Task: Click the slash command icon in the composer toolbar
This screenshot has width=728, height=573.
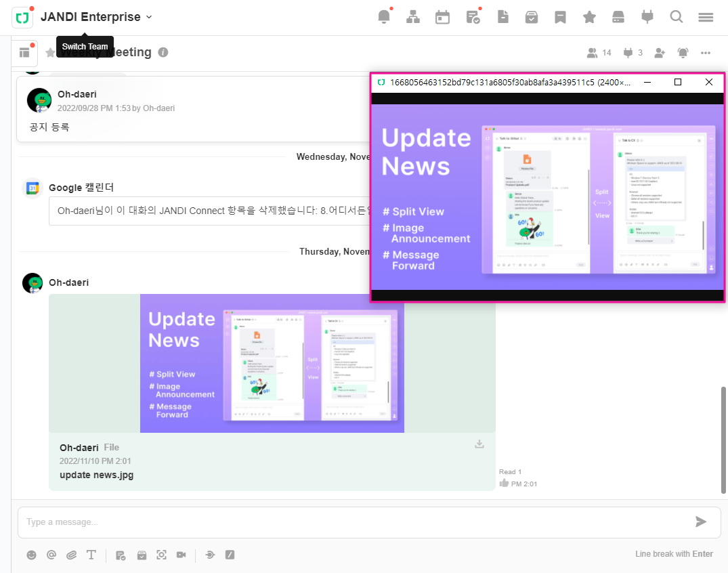Action: click(230, 555)
